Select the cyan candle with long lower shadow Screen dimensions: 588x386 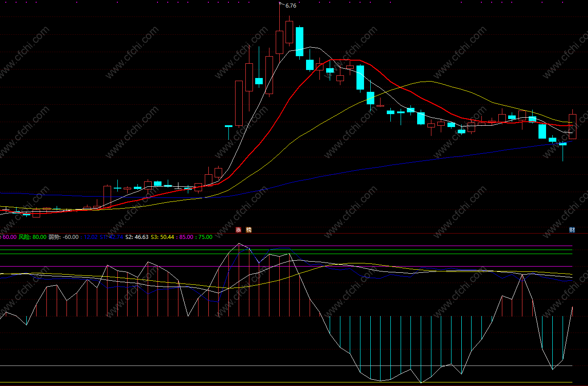563,144
